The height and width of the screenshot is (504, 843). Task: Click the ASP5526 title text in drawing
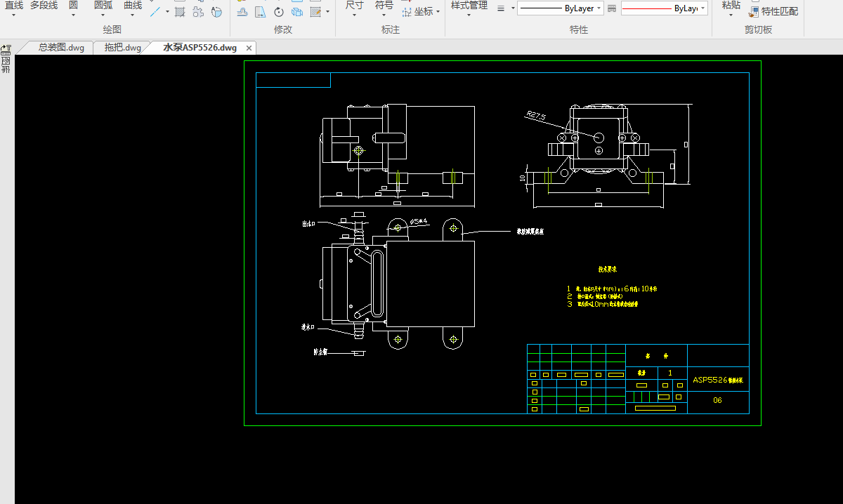pyautogui.click(x=717, y=380)
